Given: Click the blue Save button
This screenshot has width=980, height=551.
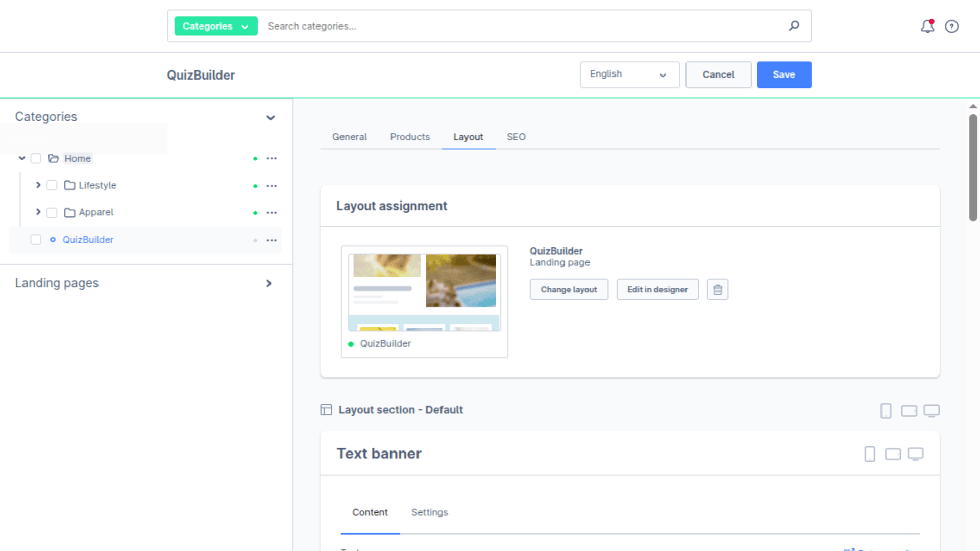Looking at the screenshot, I should coord(784,74).
